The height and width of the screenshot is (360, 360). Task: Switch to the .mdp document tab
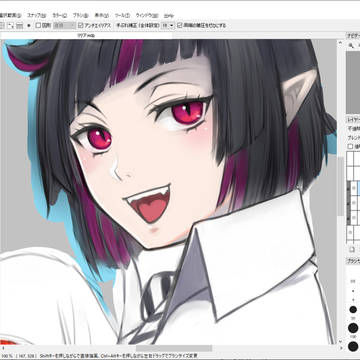click(x=86, y=35)
